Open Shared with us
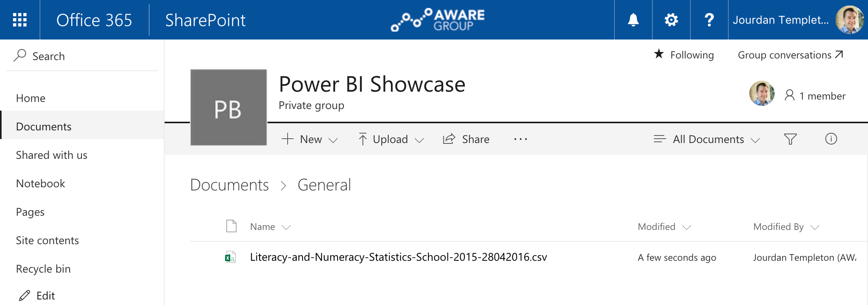868x305 pixels. pos(51,155)
